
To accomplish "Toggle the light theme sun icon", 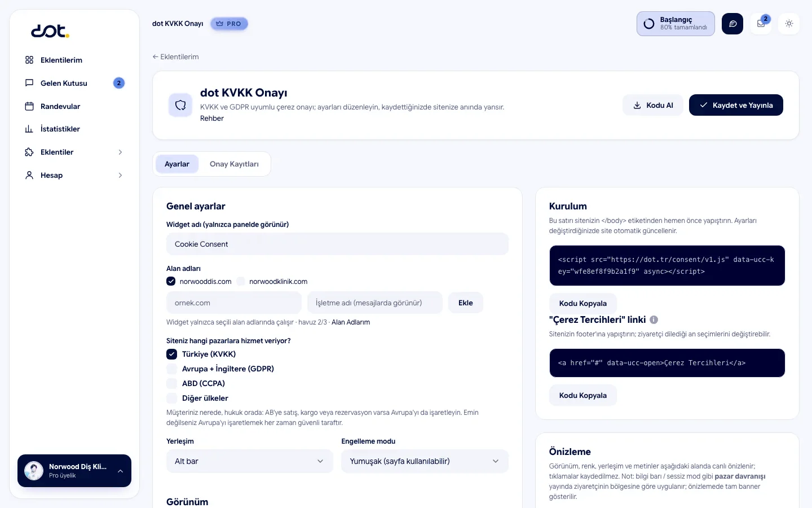I will (x=789, y=24).
